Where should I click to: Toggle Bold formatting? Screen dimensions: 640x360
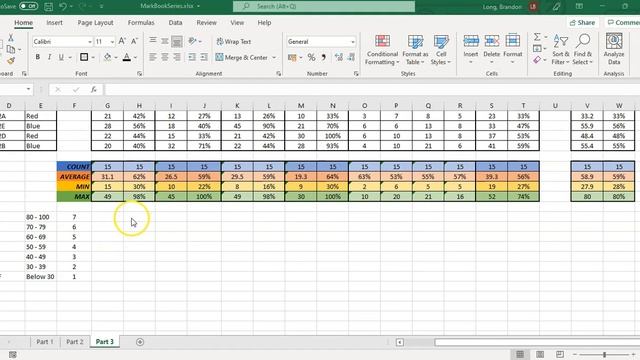click(x=38, y=57)
